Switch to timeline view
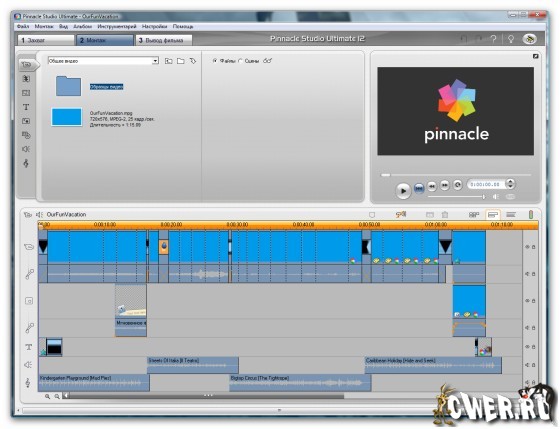 (x=493, y=215)
